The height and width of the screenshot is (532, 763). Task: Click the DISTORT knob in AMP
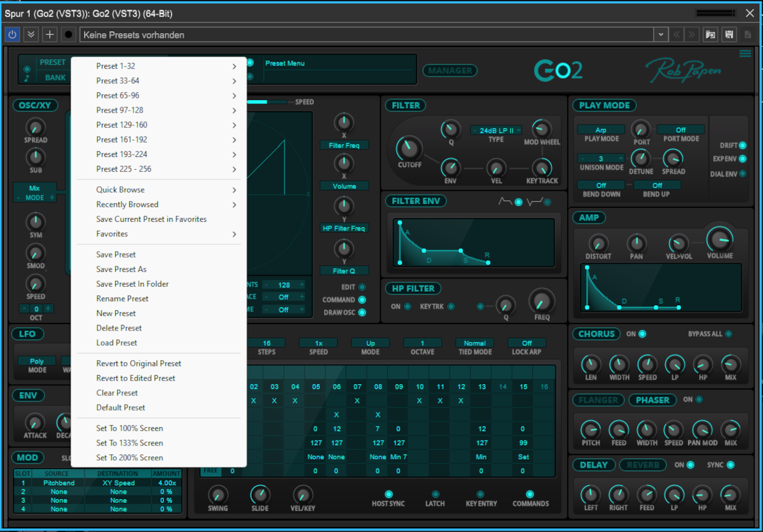tap(598, 243)
